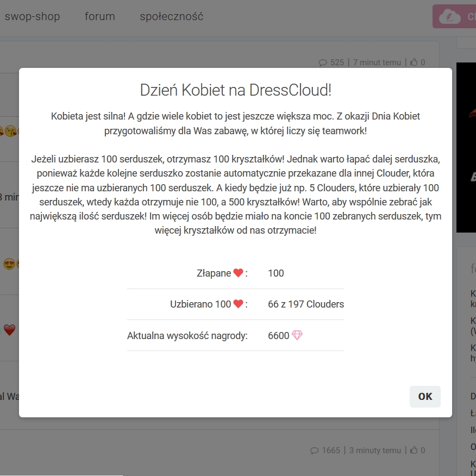Image resolution: width=476 pixels, height=476 pixels.
Task: Click the red heart emoji at left page edge
Action: [9, 330]
